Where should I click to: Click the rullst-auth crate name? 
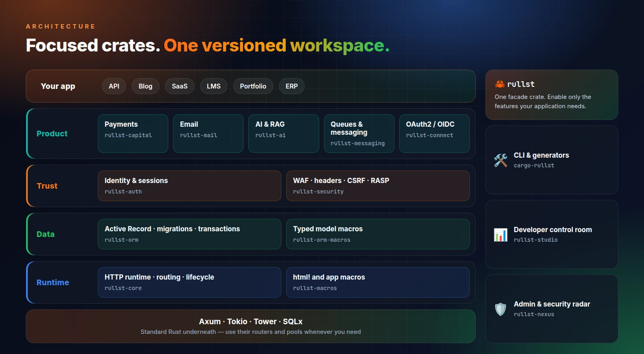point(123,191)
